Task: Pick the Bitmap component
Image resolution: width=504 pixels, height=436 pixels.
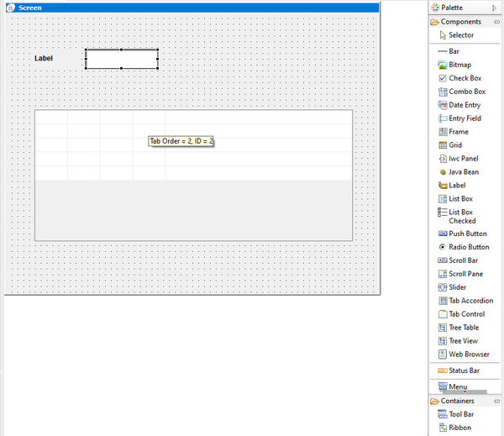Action: [x=454, y=65]
